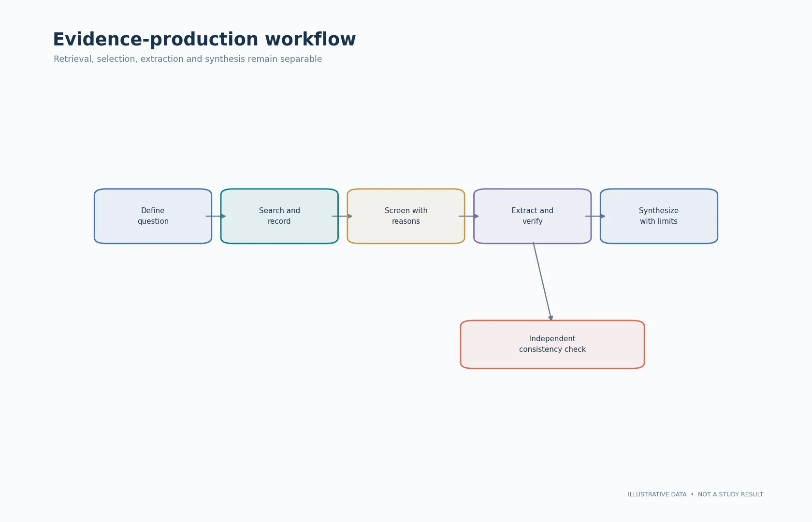Select the Define question box
Image resolution: width=812 pixels, height=522 pixels.
(153, 216)
